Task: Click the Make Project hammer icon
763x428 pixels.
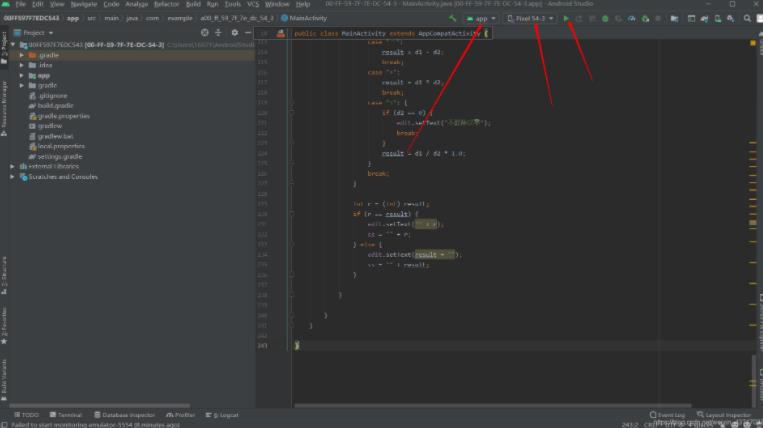Action: [454, 18]
